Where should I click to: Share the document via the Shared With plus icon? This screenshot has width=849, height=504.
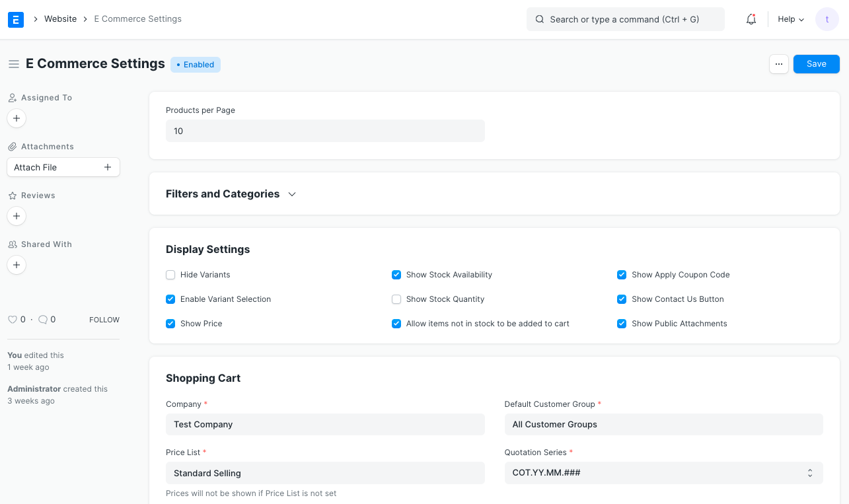(16, 265)
